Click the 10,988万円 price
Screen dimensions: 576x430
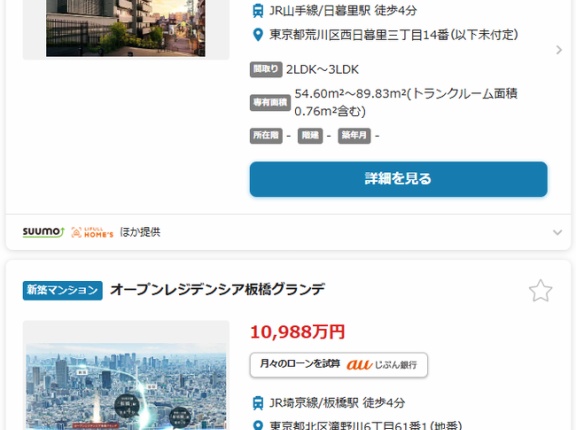click(298, 332)
